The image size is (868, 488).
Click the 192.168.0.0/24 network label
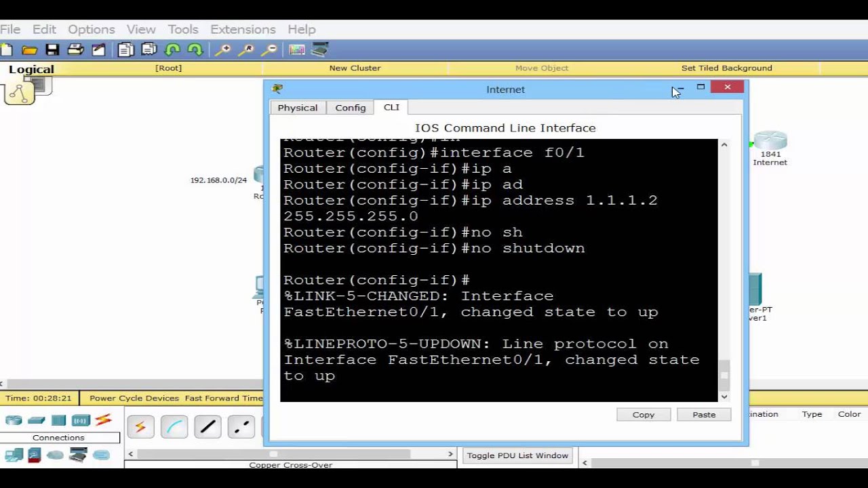point(218,180)
